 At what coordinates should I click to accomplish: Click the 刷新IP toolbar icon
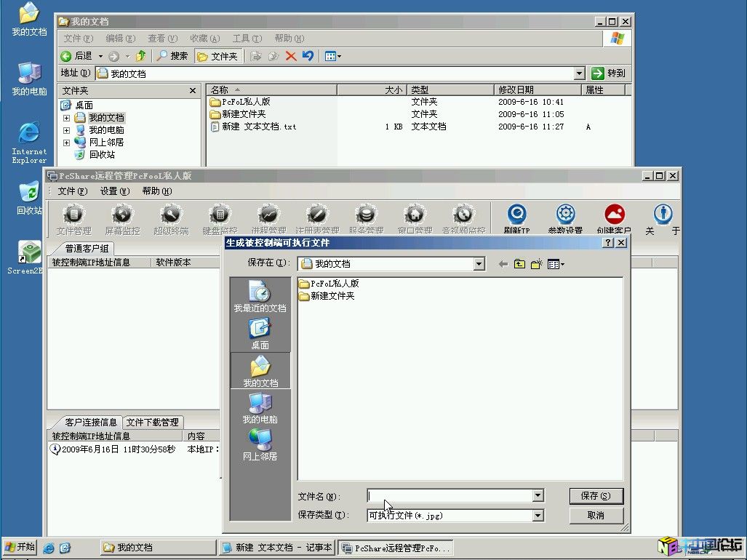pos(516,215)
